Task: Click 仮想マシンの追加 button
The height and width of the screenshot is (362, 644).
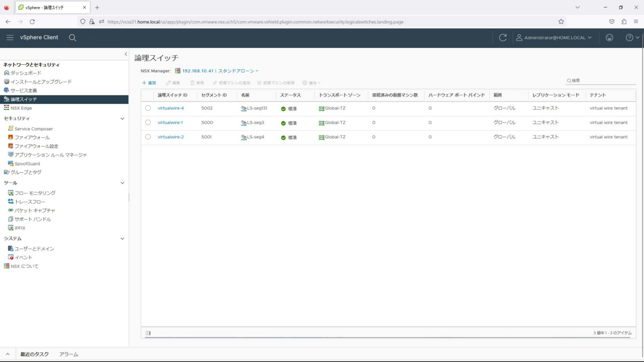Action: point(231,83)
